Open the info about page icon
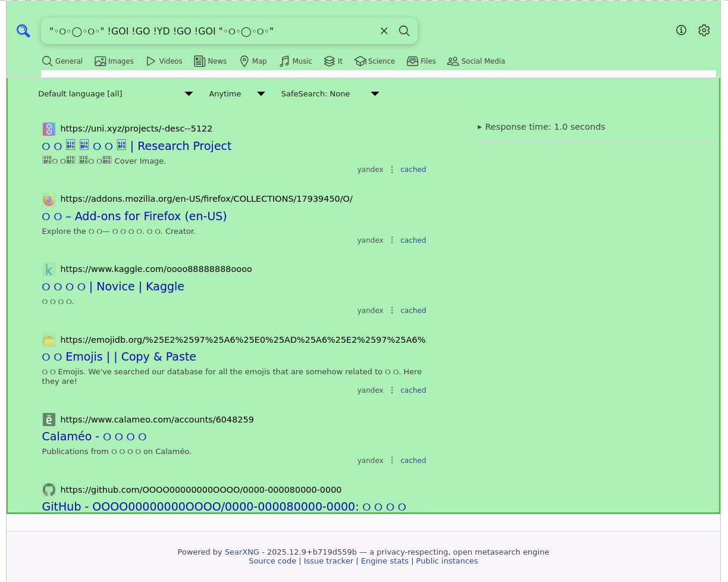The width and height of the screenshot is (728, 582). click(x=681, y=30)
